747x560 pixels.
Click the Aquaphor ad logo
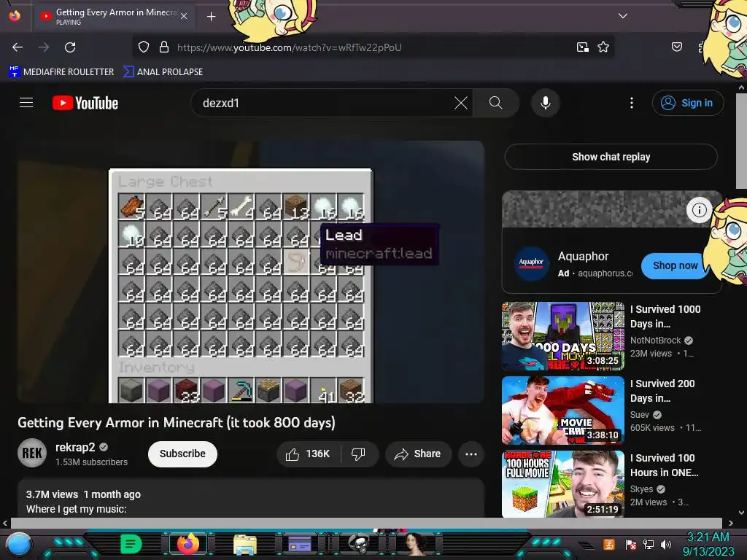[x=531, y=263]
